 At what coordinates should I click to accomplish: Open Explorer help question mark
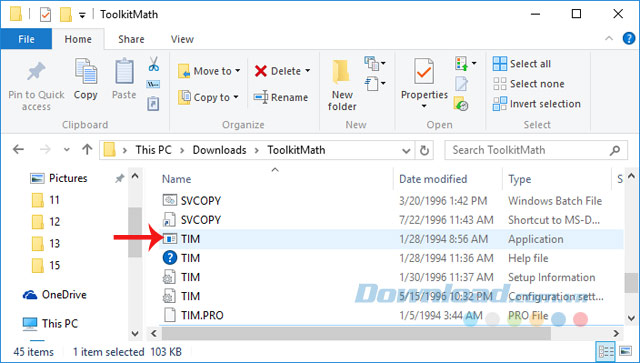point(629,38)
